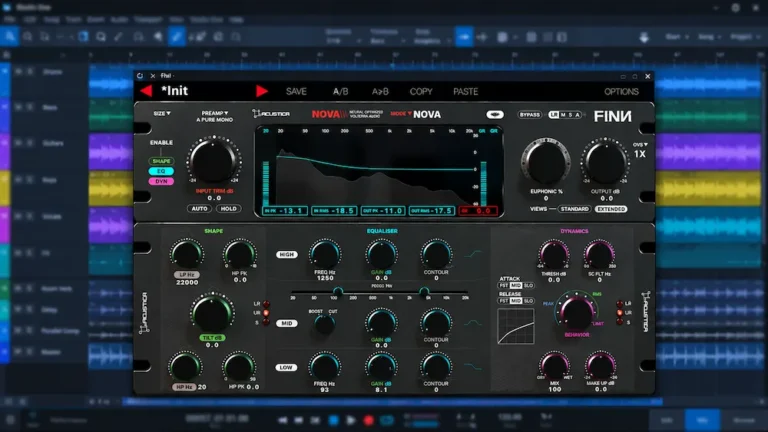The height and width of the screenshot is (432, 768).
Task: Toggle the SHAPE enable button
Action: click(x=161, y=161)
